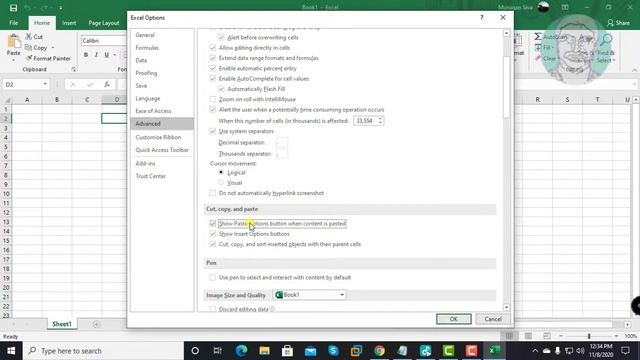Enable Zoom on roll with IntelliMouse
Viewport: 640px width, 360px height.
point(213,99)
